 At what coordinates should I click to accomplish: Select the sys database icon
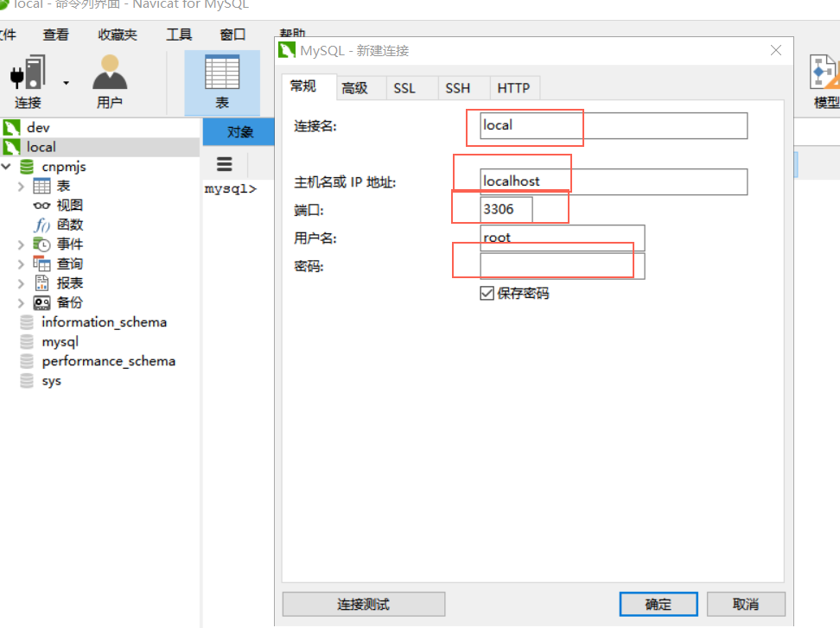click(27, 381)
